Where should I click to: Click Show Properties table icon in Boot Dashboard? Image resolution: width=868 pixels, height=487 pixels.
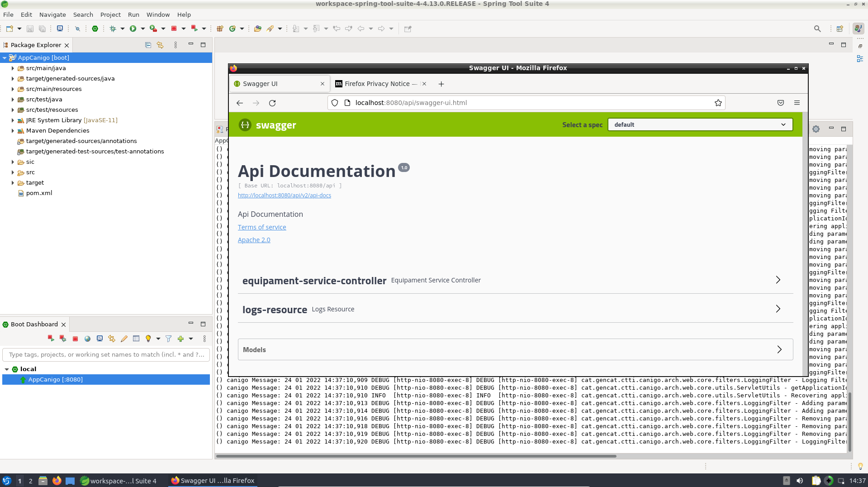tap(136, 339)
